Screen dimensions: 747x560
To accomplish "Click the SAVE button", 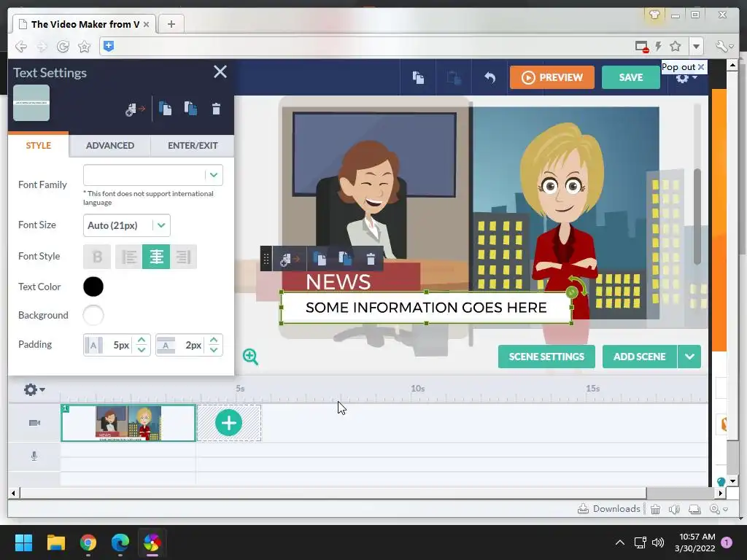I will point(631,77).
